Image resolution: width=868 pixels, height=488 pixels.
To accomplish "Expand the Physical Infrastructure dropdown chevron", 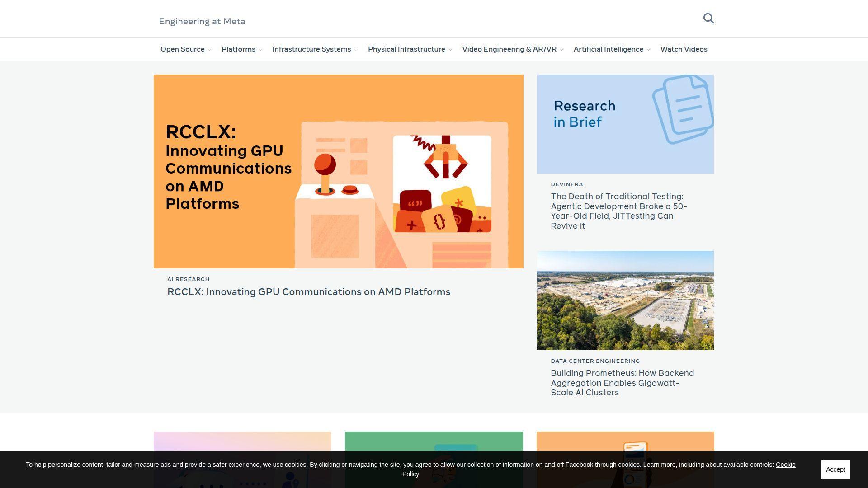I will click(450, 50).
